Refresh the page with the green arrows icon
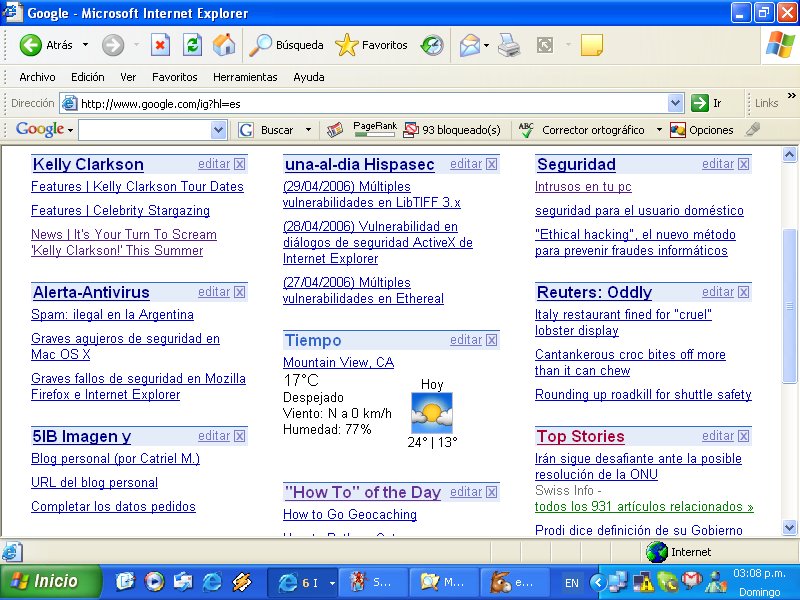This screenshot has width=800, height=600. [192, 45]
